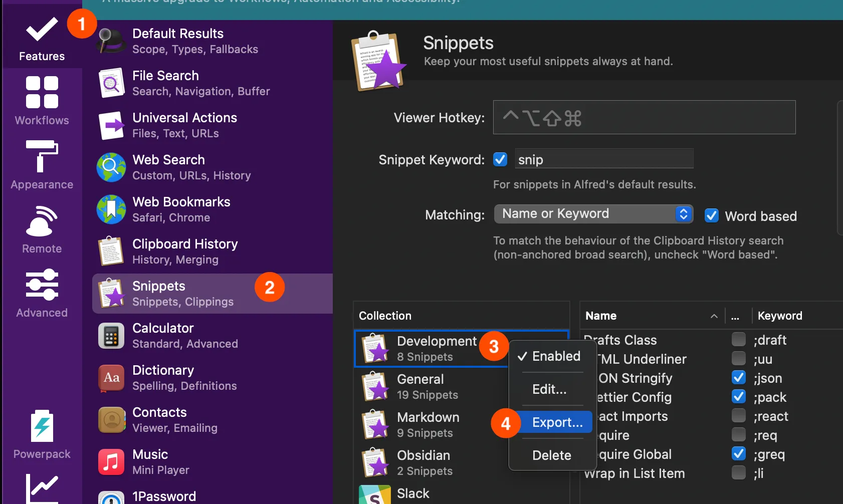Viewport: 843px width, 504px height.
Task: Uncheck the Word based checkbox
Action: 712,216
